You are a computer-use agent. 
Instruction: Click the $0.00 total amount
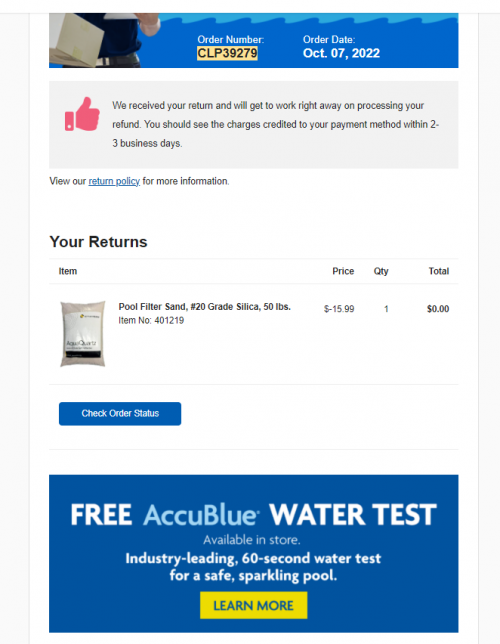pyautogui.click(x=438, y=309)
